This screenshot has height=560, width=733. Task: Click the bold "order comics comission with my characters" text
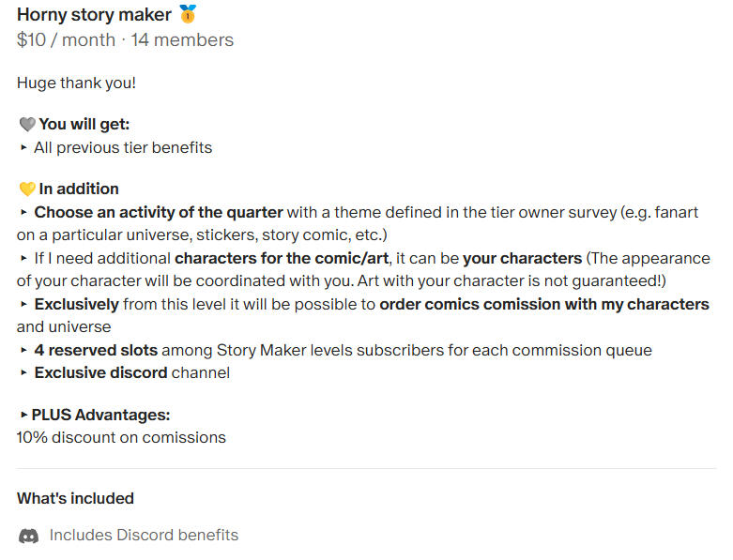pyautogui.click(x=544, y=305)
